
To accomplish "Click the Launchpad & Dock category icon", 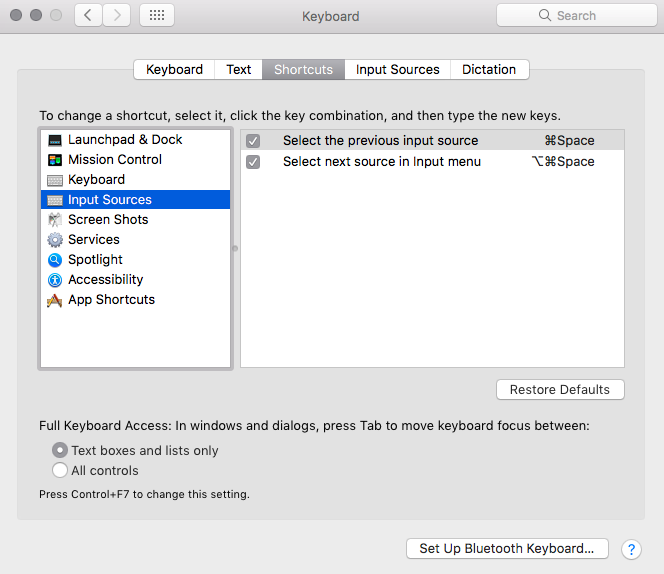I will point(55,140).
